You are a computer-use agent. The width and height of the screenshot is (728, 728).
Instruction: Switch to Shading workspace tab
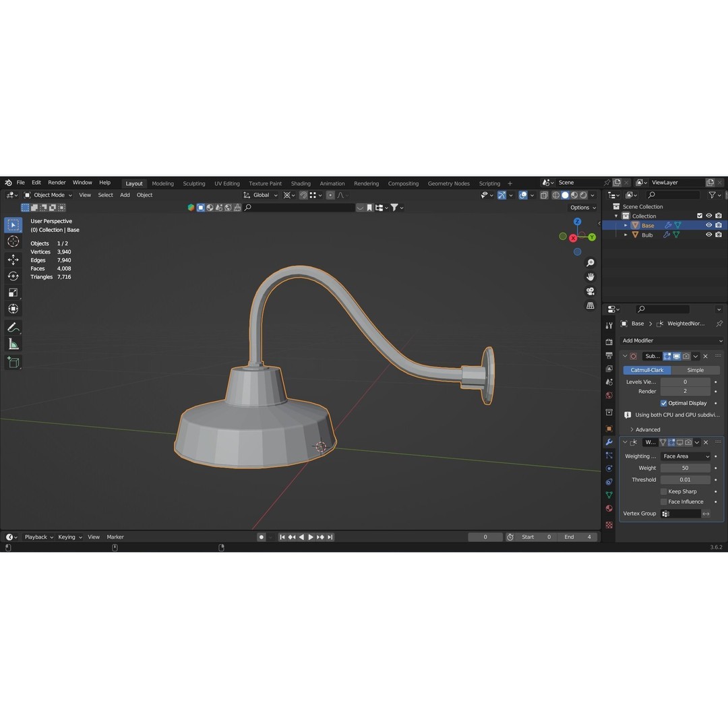[x=301, y=183]
